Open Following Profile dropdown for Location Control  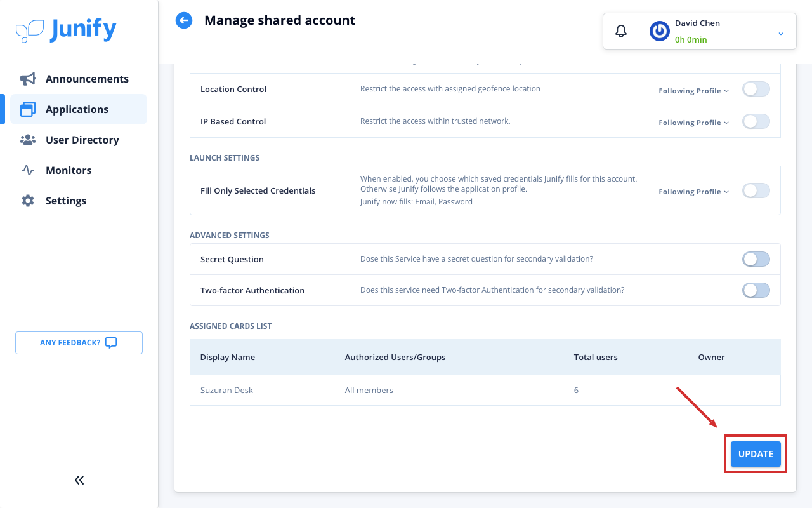694,91
